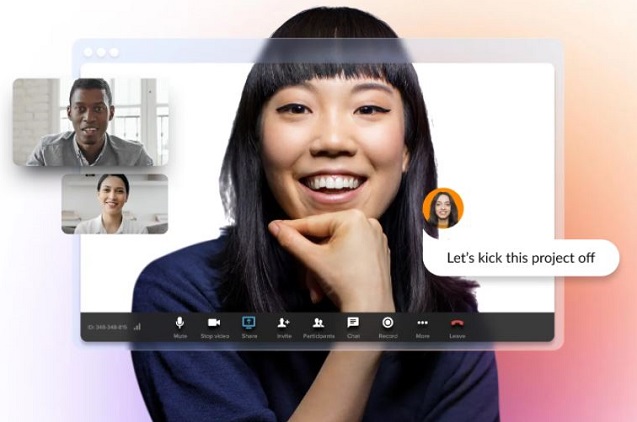The width and height of the screenshot is (637, 422).
Task: Select the woman's small video thumbnail
Action: 114,204
